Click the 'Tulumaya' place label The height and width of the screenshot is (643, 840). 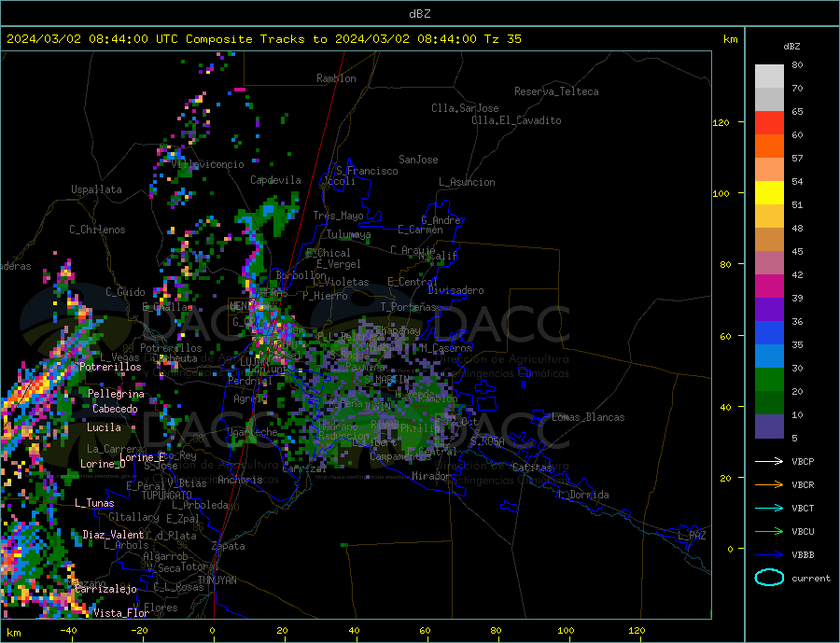348,234
